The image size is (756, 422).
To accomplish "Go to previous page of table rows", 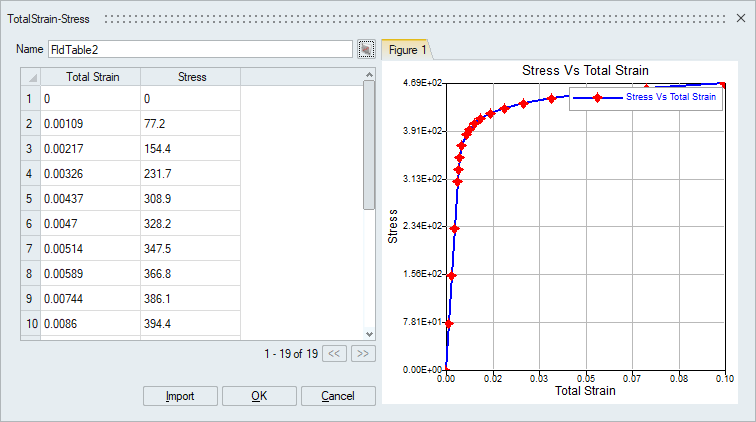I will (335, 353).
